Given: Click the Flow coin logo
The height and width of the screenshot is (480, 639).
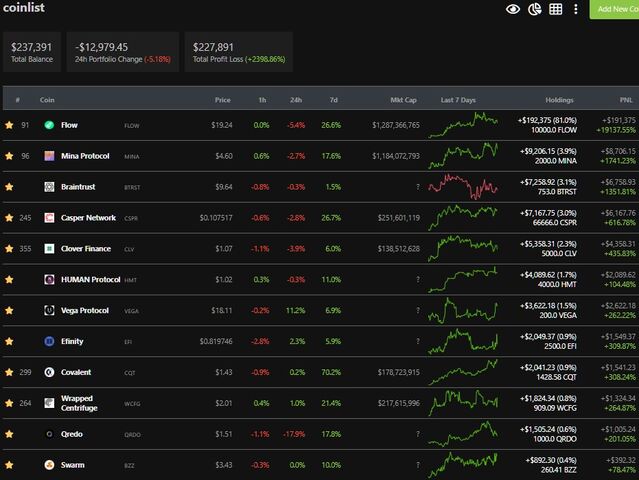Looking at the screenshot, I should [x=49, y=125].
